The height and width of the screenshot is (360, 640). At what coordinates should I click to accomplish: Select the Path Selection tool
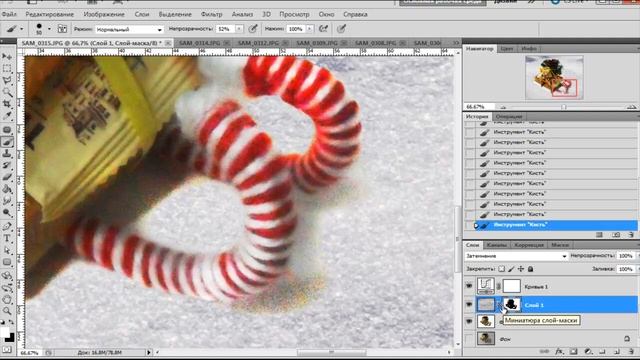click(x=7, y=250)
